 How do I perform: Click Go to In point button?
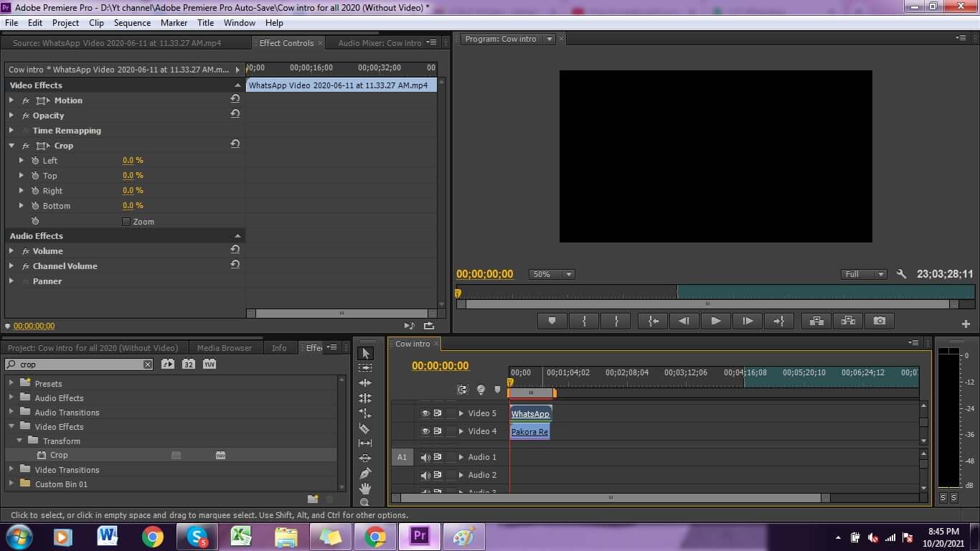pos(653,321)
